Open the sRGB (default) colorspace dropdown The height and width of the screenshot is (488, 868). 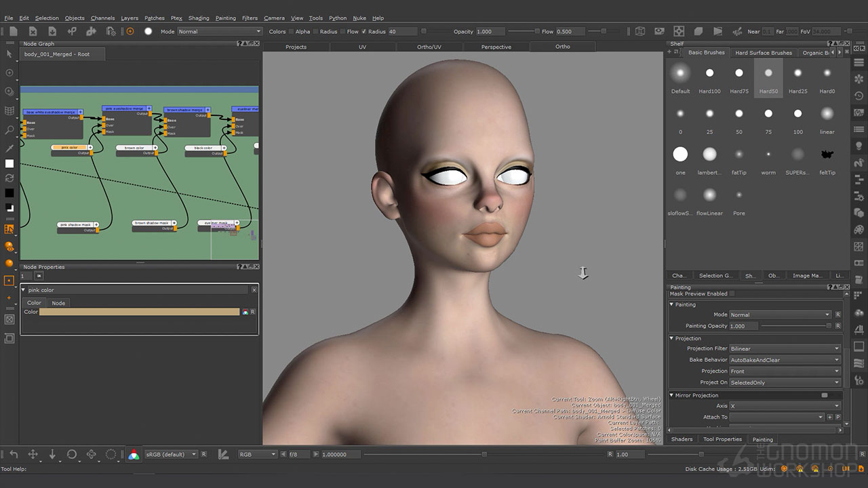click(171, 454)
